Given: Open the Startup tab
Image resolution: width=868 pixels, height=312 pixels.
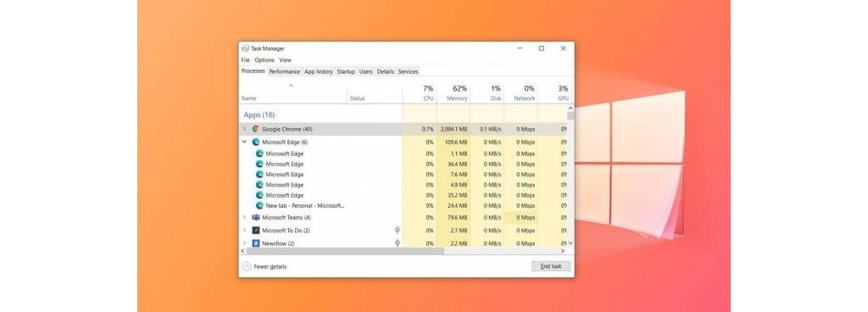Looking at the screenshot, I should point(346,71).
